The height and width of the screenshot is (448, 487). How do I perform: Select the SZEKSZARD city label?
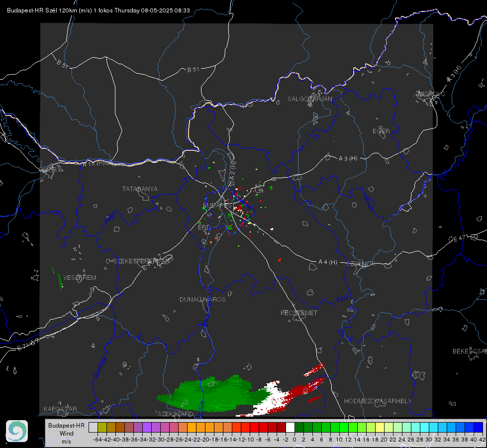(176, 414)
